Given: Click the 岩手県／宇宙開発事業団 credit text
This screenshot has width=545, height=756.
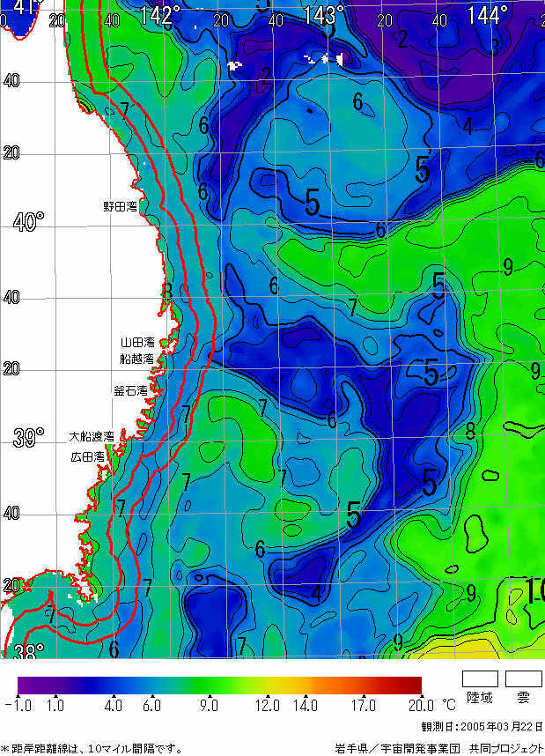Looking at the screenshot, I should click(439, 749).
